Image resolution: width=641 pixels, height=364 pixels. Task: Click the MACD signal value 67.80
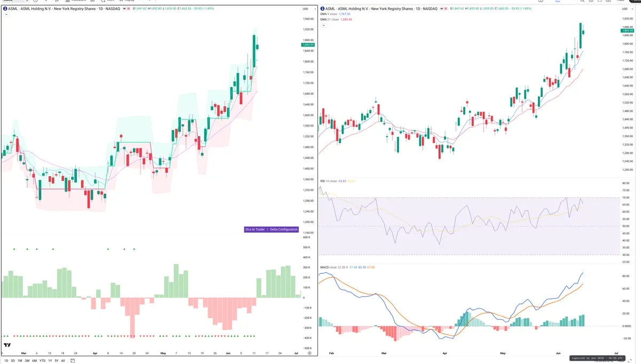371,267
